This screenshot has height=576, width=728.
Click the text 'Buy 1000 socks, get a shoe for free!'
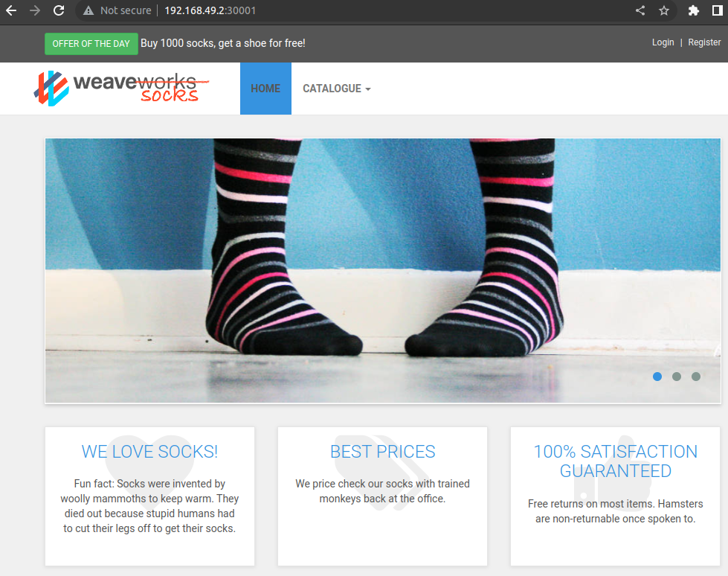pos(223,43)
